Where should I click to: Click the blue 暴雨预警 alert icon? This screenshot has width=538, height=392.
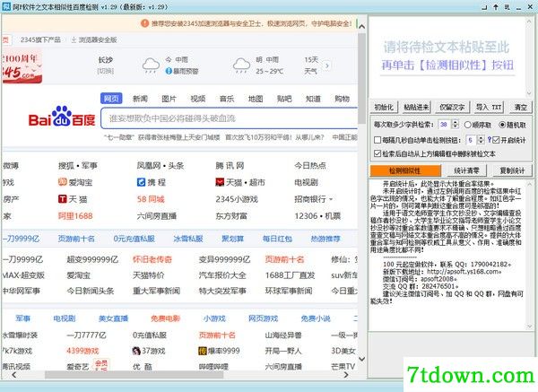click(169, 71)
